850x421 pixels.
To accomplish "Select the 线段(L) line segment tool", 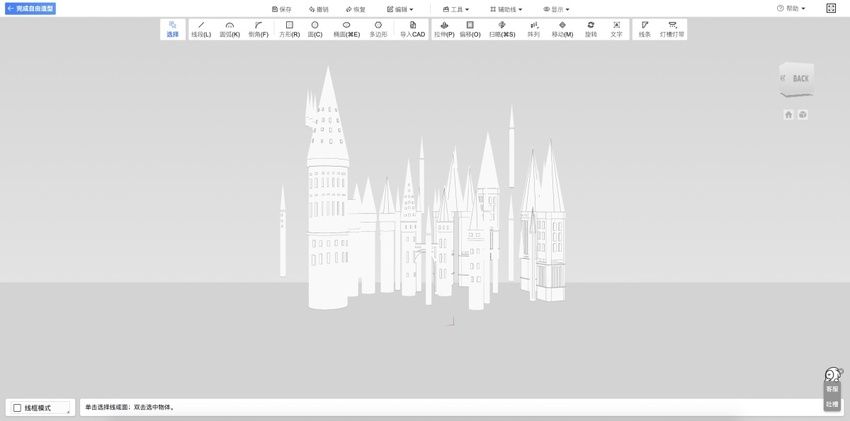I will pyautogui.click(x=201, y=29).
